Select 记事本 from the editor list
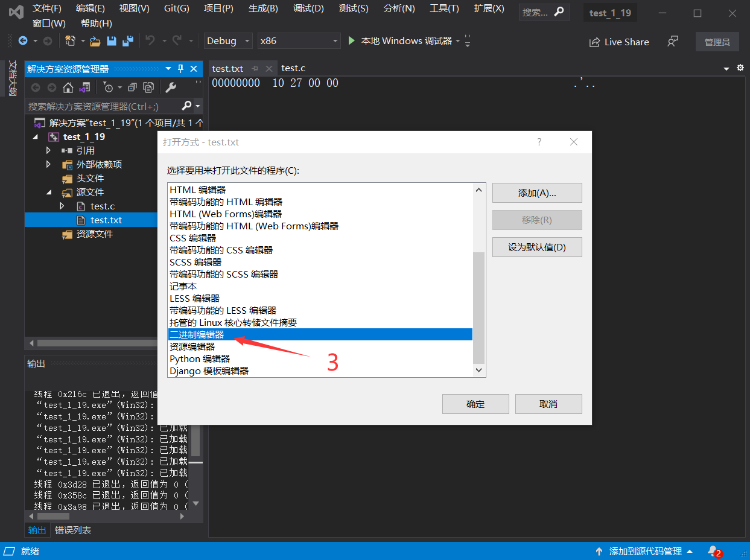This screenshot has height=560, width=750. [x=184, y=286]
